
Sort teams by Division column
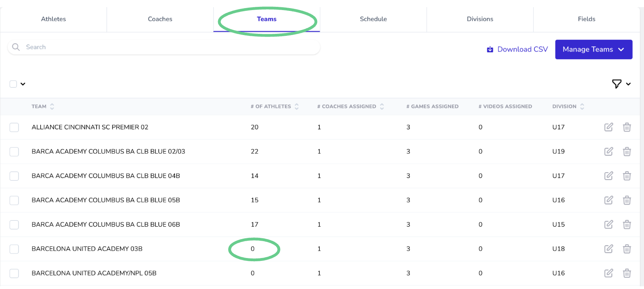(582, 107)
